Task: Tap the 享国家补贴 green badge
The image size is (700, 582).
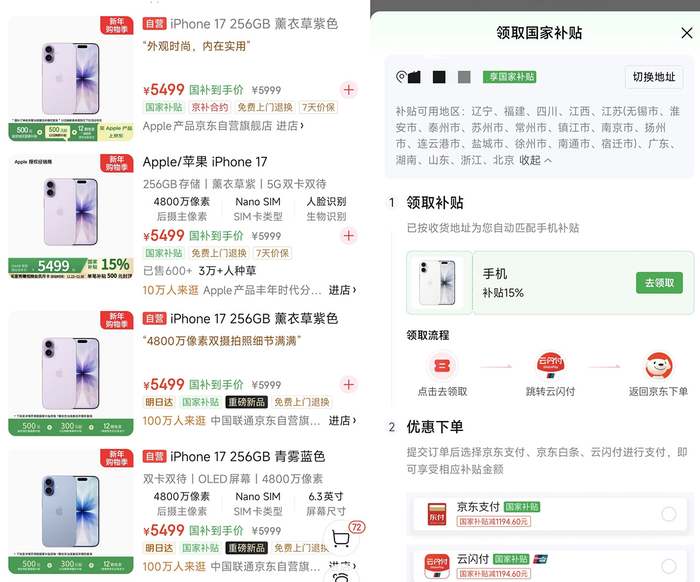Action: coord(509,77)
